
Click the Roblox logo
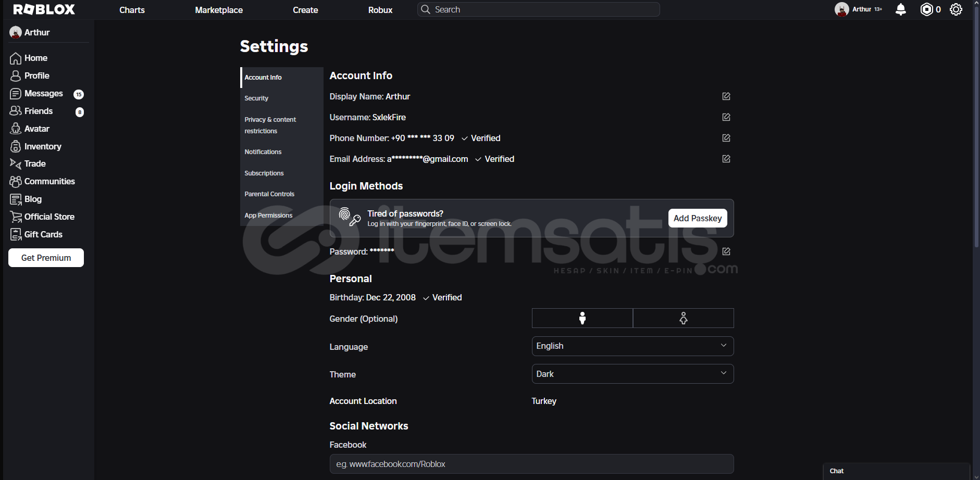pyautogui.click(x=44, y=9)
